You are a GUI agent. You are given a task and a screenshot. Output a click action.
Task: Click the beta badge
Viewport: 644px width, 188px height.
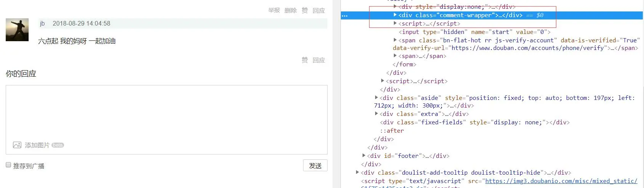(58, 145)
